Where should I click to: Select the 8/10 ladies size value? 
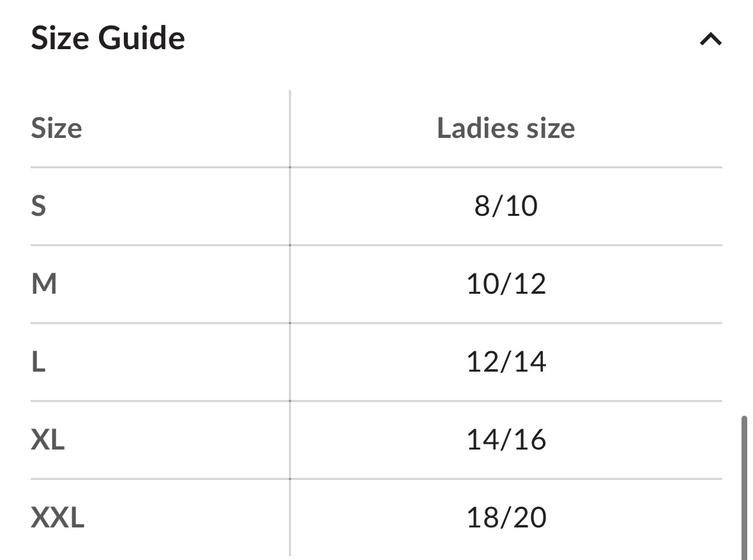(x=506, y=206)
